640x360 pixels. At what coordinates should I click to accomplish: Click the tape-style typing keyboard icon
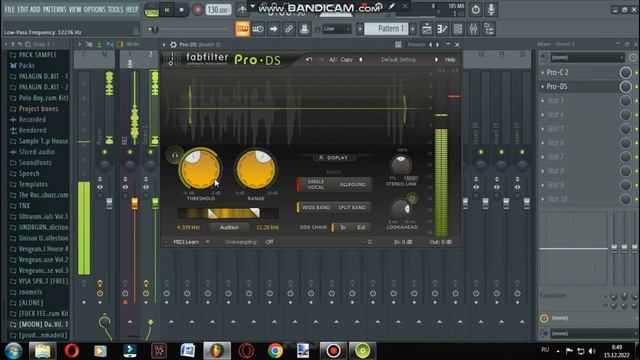click(x=258, y=29)
